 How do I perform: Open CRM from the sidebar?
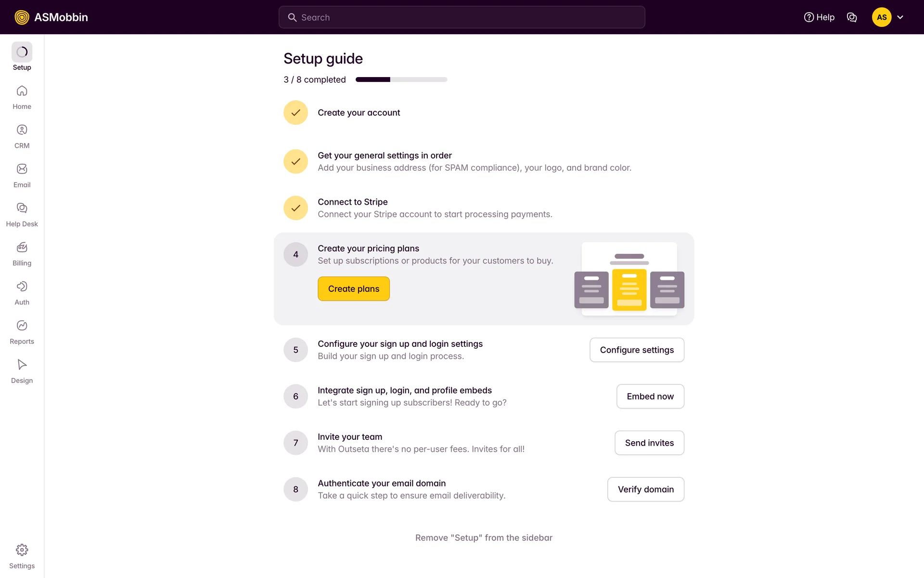tap(22, 136)
